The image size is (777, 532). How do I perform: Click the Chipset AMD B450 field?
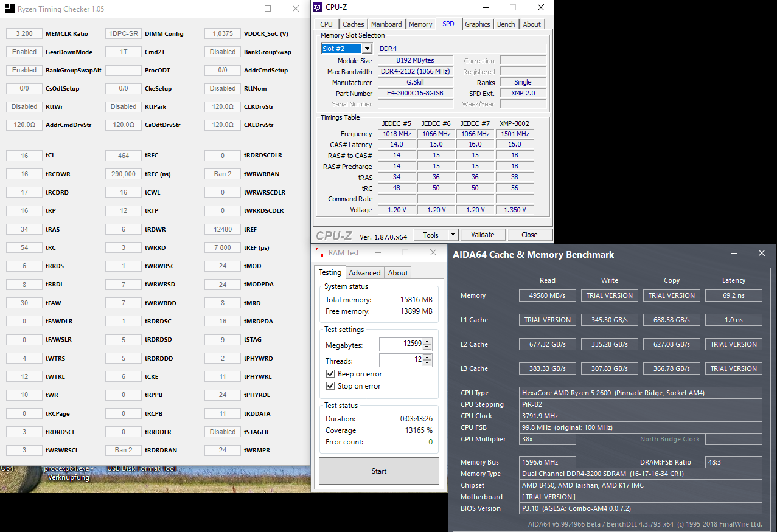pyautogui.click(x=641, y=485)
